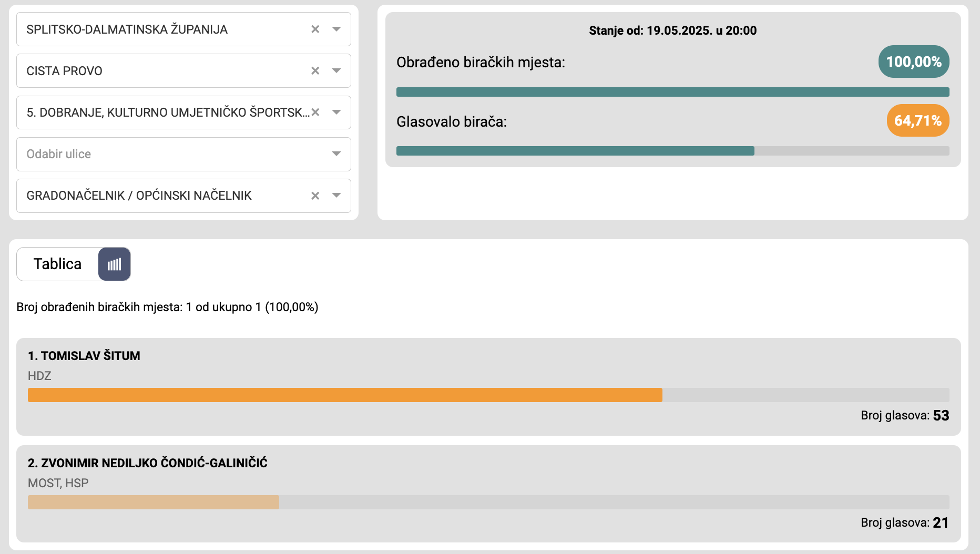Viewport: 980px width, 554px height.
Task: Click the MOST, HSP candidate vote bar
Action: 488,502
